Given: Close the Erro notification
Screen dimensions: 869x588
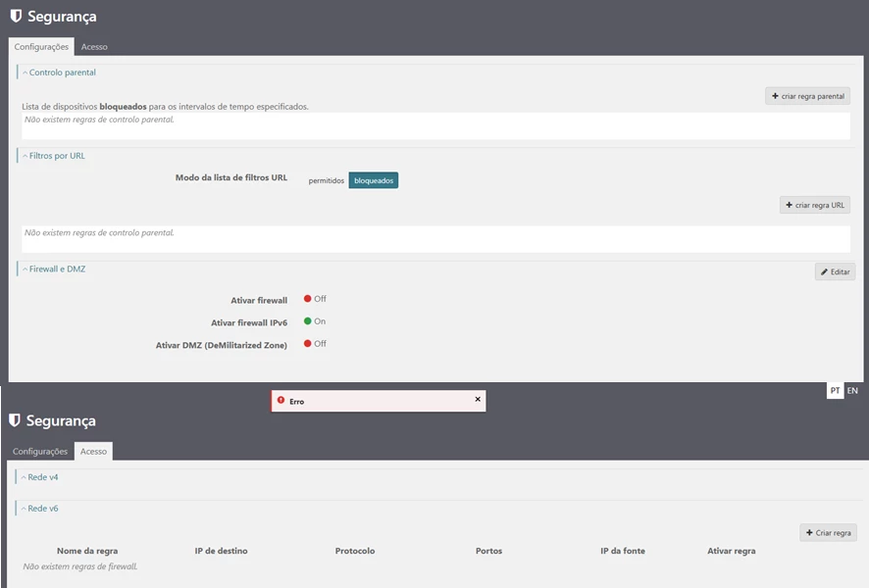Looking at the screenshot, I should pyautogui.click(x=478, y=399).
